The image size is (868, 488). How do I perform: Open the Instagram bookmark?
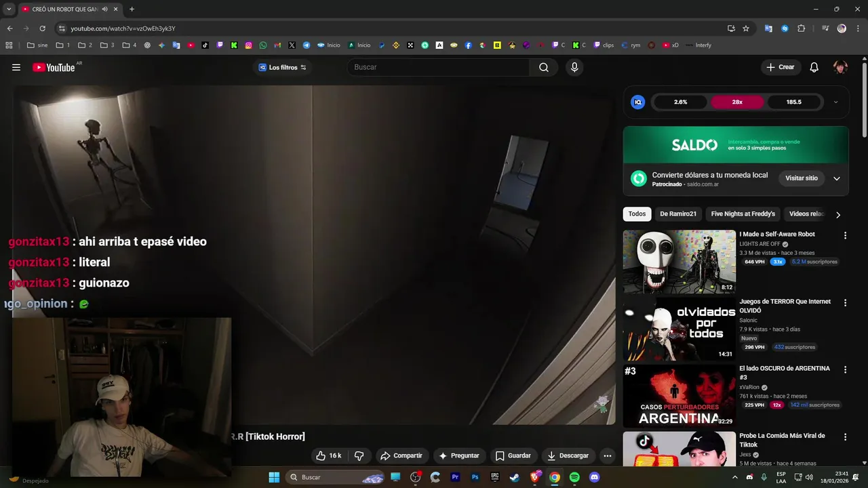pyautogui.click(x=249, y=45)
